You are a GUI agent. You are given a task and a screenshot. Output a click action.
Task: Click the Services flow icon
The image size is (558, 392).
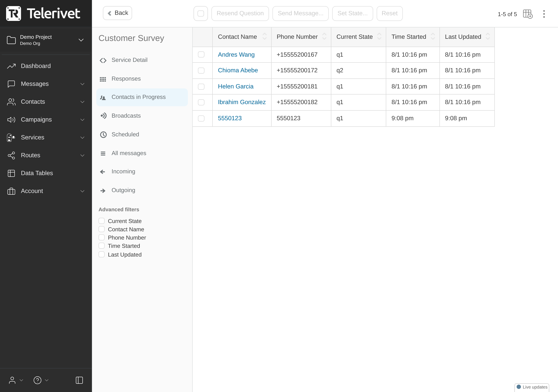11,137
